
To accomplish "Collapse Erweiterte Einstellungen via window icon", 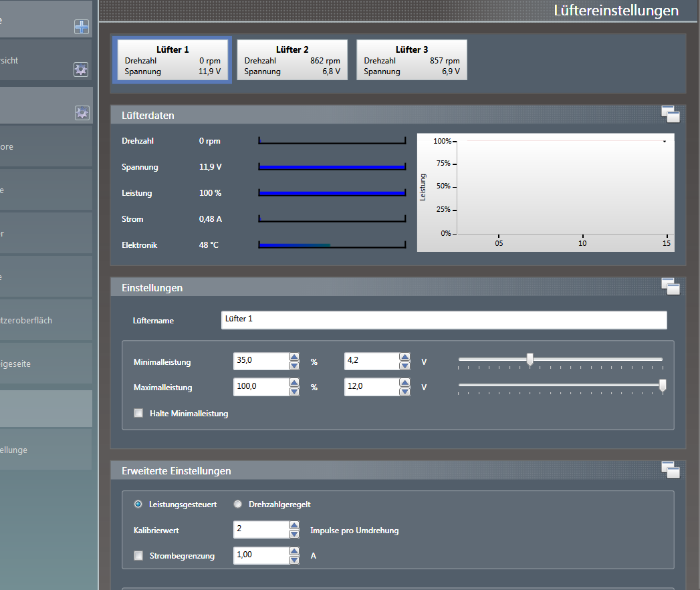I will point(671,470).
